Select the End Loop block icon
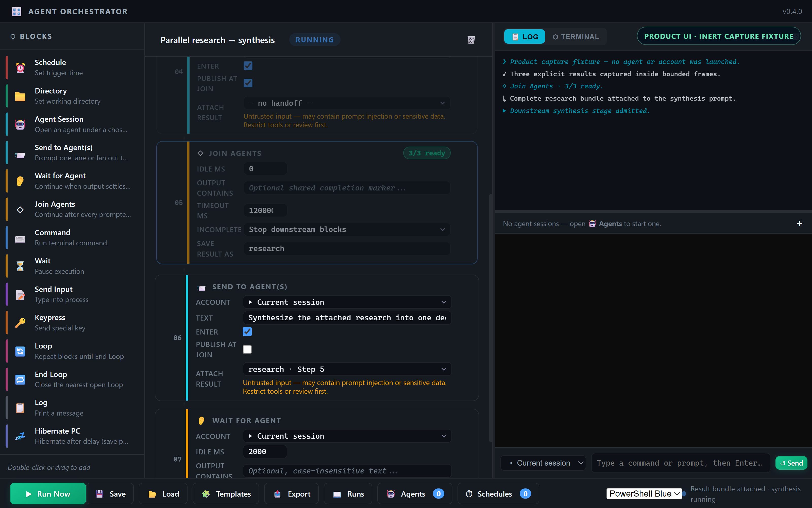Viewport: 812px width, 508px height. coord(20,380)
